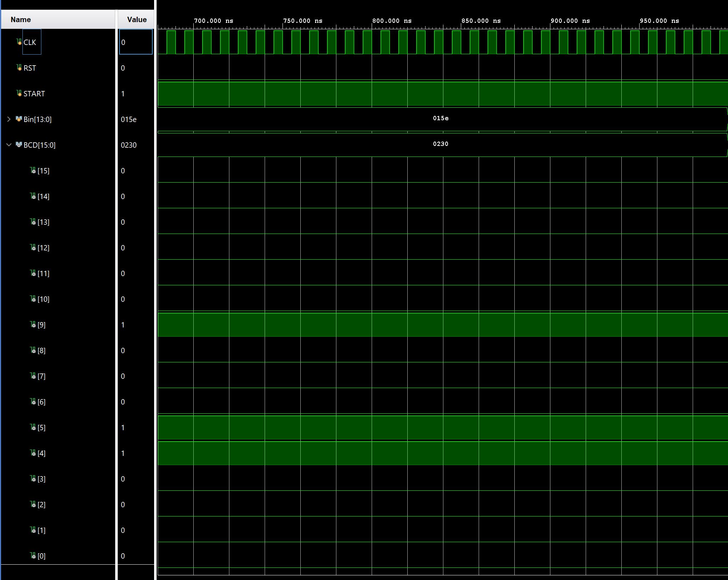Click the CLK input signal icon
This screenshot has width=728, height=580.
(x=19, y=42)
